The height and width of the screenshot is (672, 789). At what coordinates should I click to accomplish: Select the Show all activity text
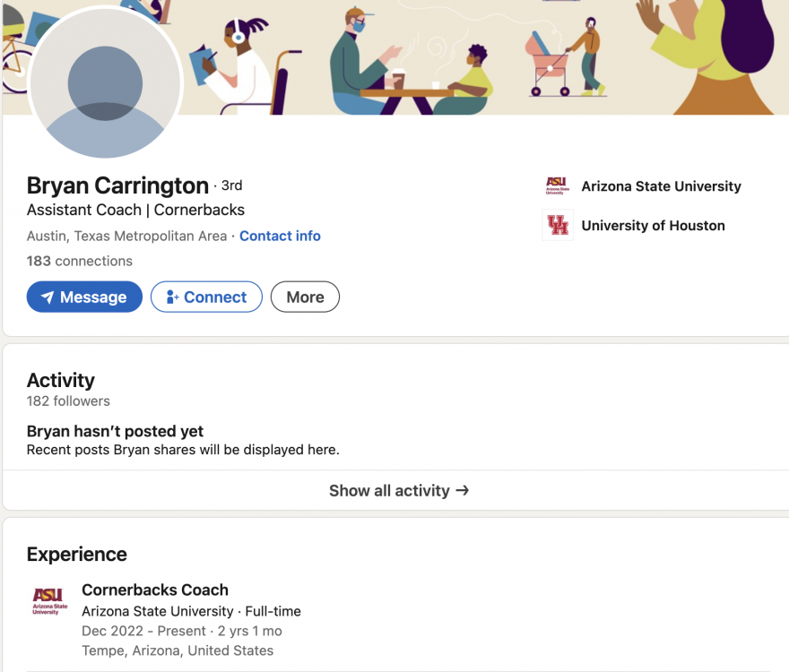pyautogui.click(x=389, y=490)
